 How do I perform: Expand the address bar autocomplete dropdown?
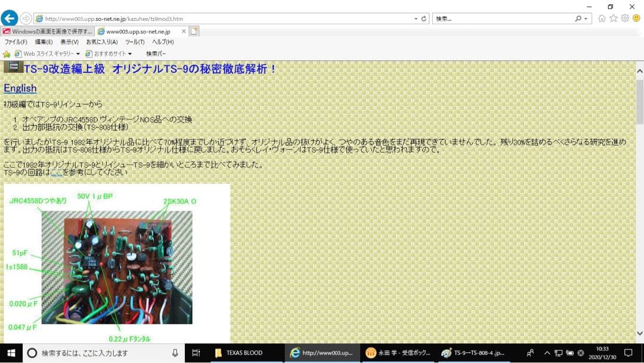coord(416,19)
